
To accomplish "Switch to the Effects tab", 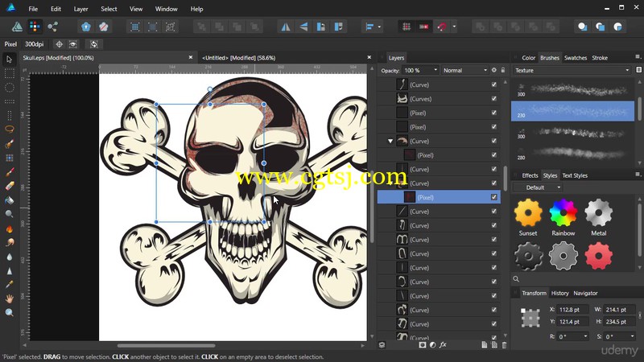I will click(x=530, y=175).
